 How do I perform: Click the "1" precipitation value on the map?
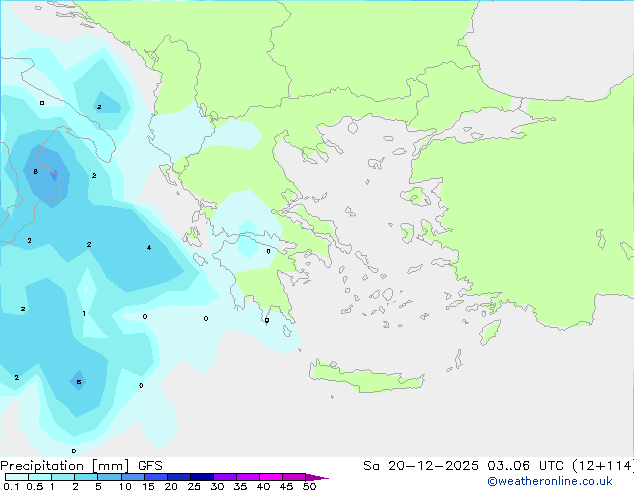(84, 313)
